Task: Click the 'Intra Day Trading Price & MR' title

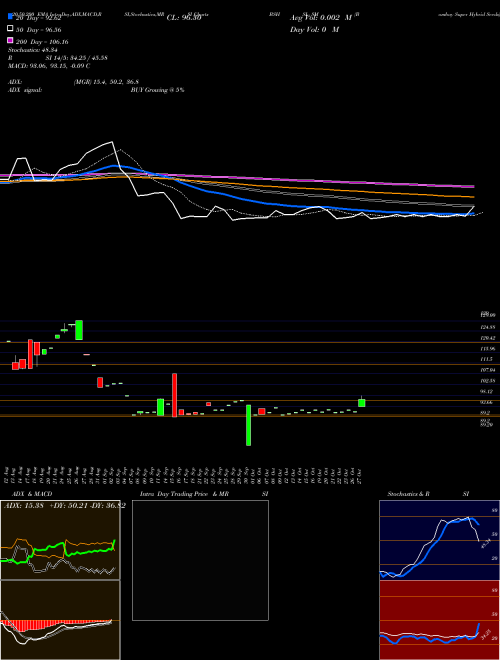Action: click(184, 494)
